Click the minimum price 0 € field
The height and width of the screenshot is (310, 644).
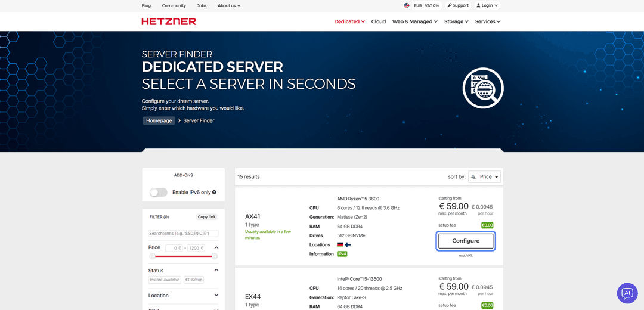pyautogui.click(x=174, y=248)
